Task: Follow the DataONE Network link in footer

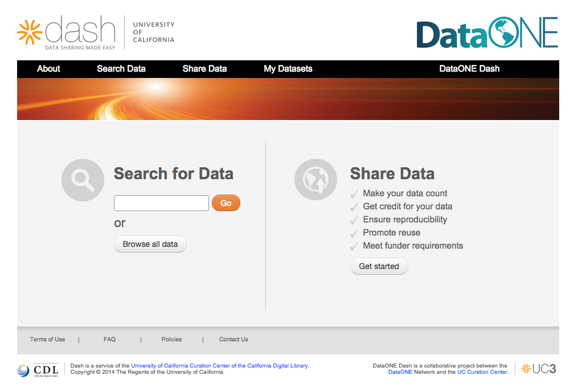Action: 400,372
